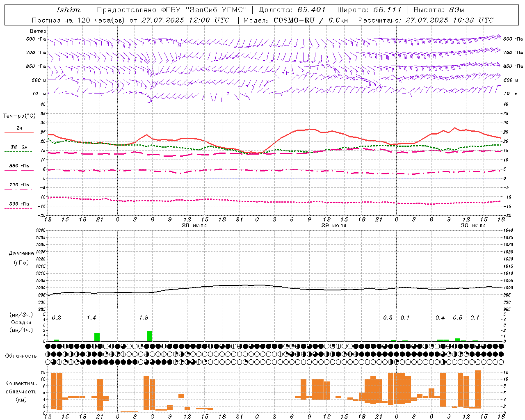
Task: Click the "Тем-ра(°C)" temperature label
Action: point(19,116)
